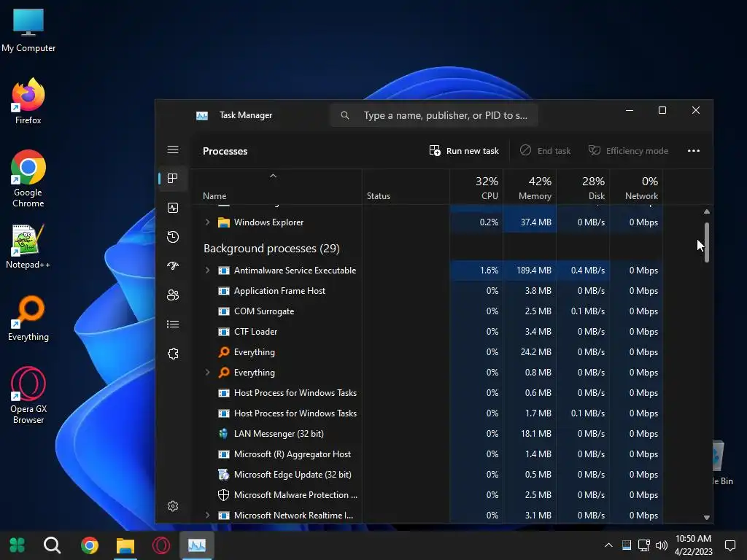Expand the Microsoft Network Realtime process group

[207, 516]
